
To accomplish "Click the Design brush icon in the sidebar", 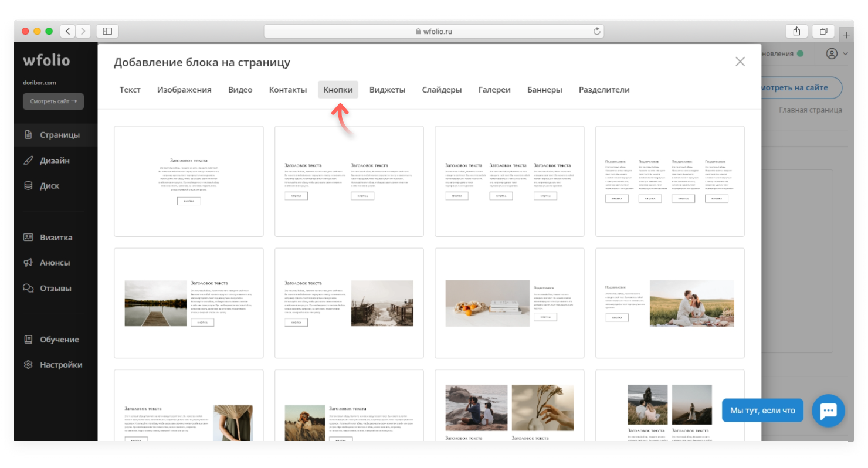I will tap(28, 161).
